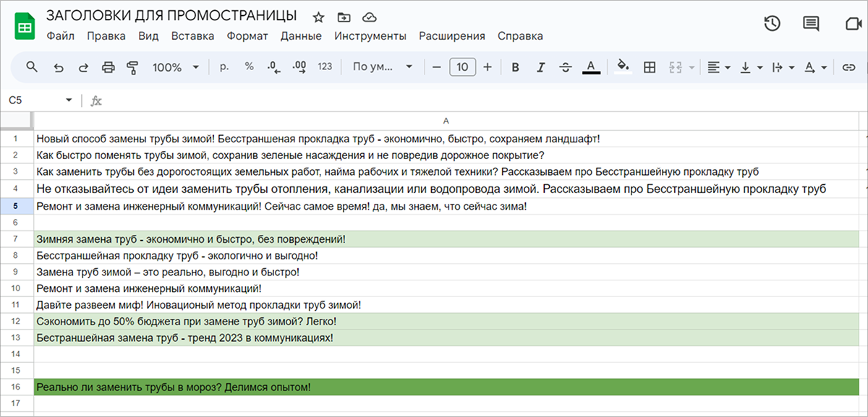Image resolution: width=868 pixels, height=417 pixels.
Task: Open the Вставка menu
Action: pos(192,36)
